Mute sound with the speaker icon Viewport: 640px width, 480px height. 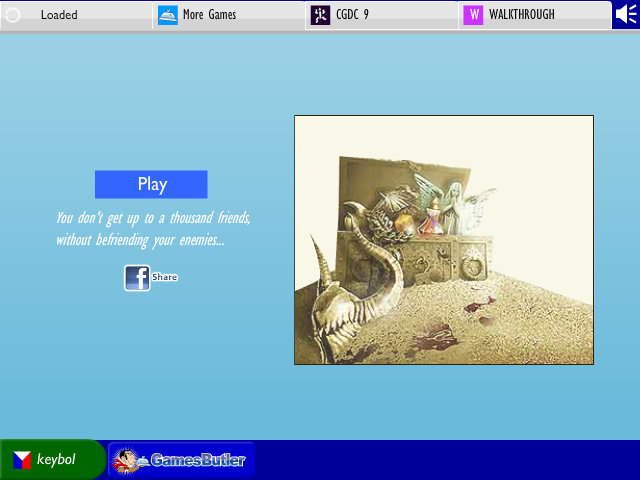pyautogui.click(x=626, y=15)
